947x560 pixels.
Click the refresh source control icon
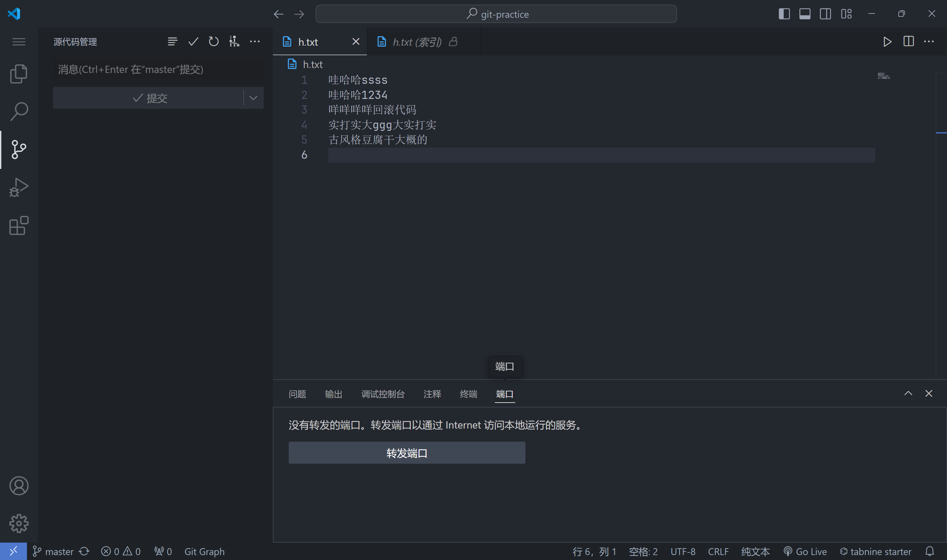[214, 41]
